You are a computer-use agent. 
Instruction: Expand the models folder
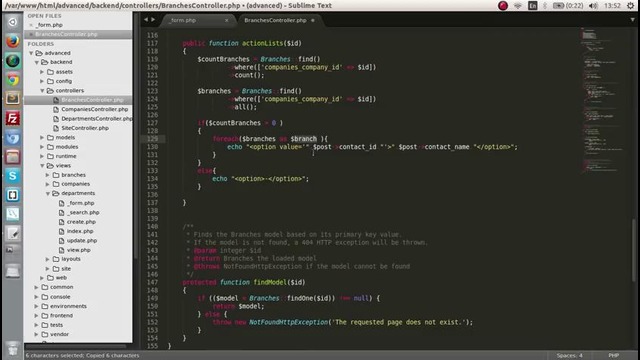pos(42,138)
